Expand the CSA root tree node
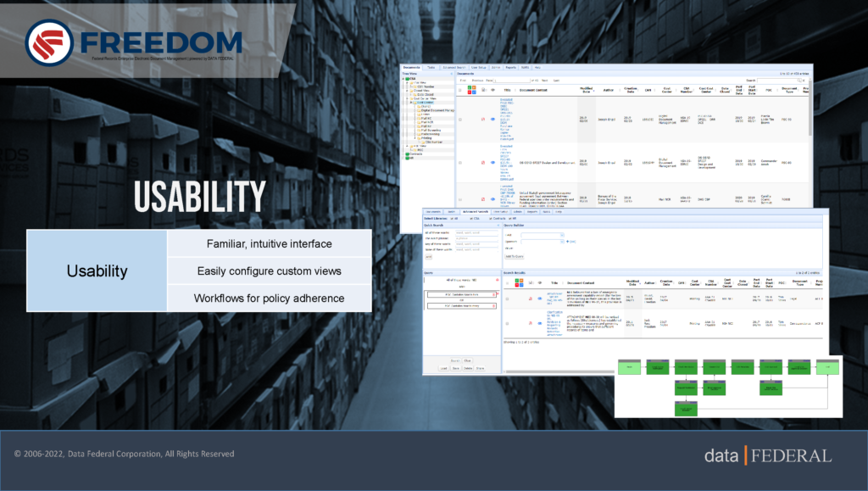 point(403,79)
